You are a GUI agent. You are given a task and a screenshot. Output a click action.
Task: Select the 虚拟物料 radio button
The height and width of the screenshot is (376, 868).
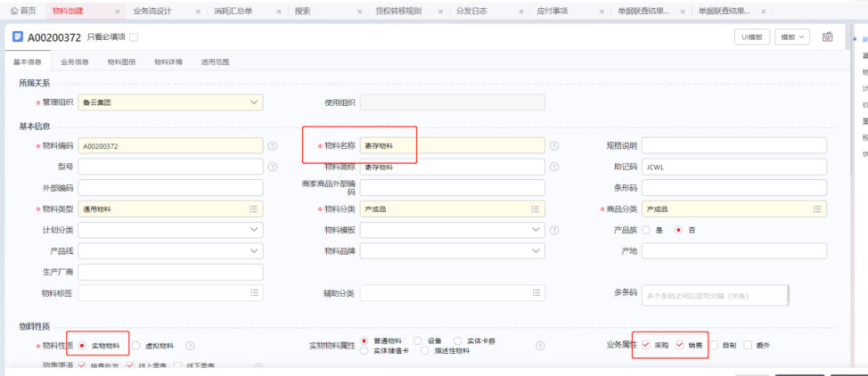point(136,346)
